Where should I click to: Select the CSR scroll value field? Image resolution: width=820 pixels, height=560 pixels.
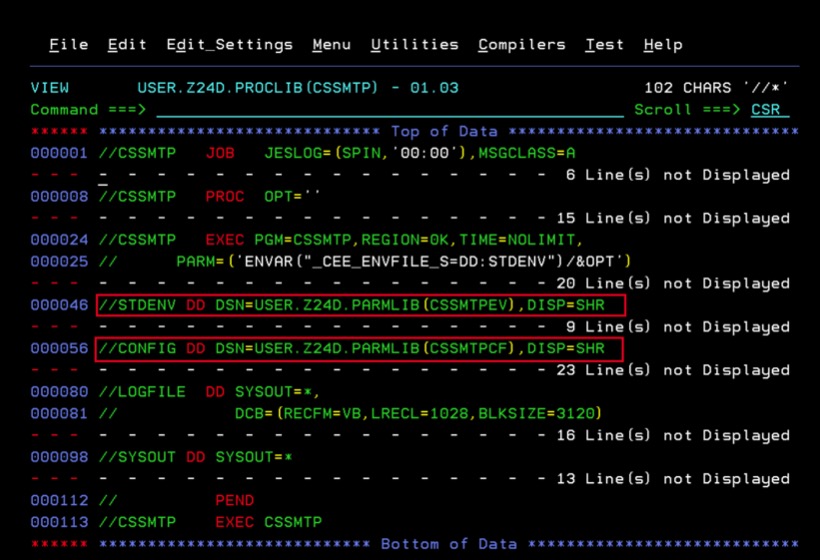pyautogui.click(x=770, y=110)
